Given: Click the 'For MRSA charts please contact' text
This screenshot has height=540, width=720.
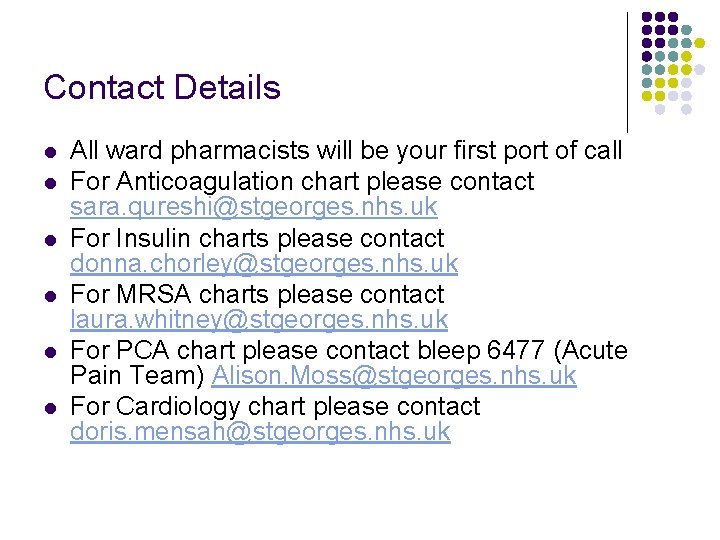Looking at the screenshot, I should [x=257, y=294].
